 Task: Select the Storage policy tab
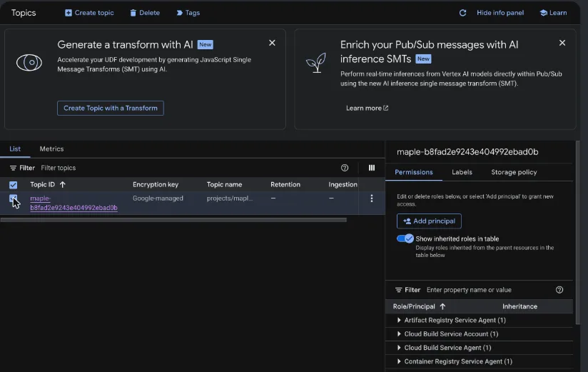[514, 172]
